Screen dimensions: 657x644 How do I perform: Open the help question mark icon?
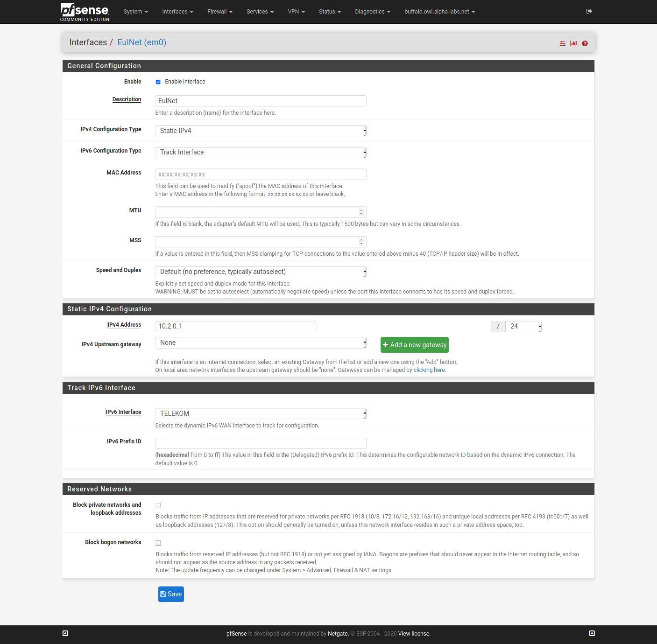585,43
